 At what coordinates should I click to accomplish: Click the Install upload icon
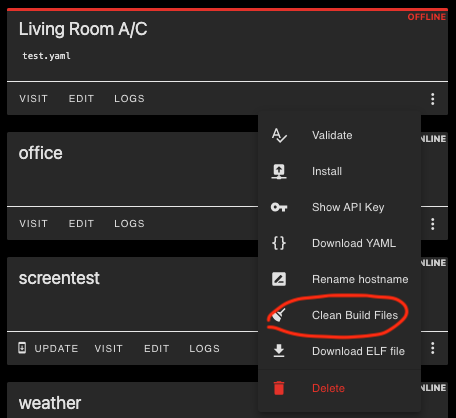[279, 171]
